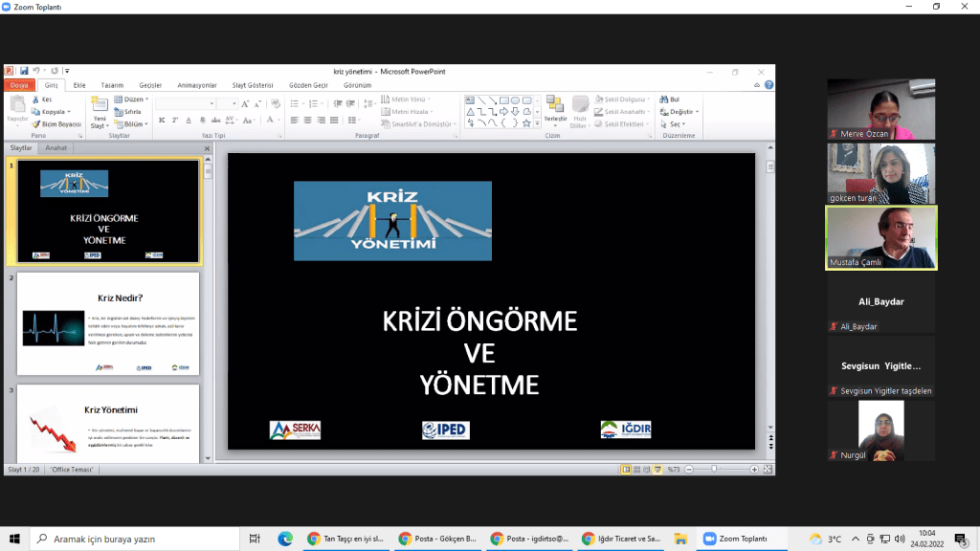Switch to the Anahat outline tab
This screenshot has width=980, height=551.
(x=56, y=148)
